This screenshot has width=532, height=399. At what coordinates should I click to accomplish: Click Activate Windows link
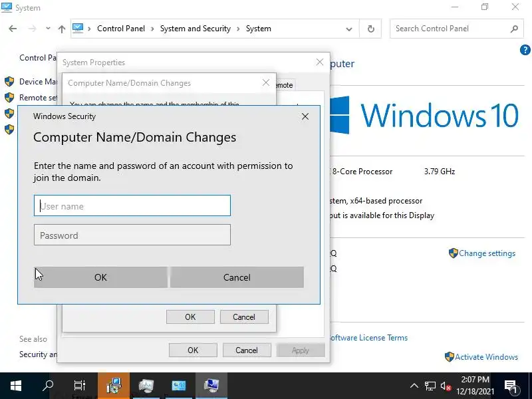click(486, 356)
